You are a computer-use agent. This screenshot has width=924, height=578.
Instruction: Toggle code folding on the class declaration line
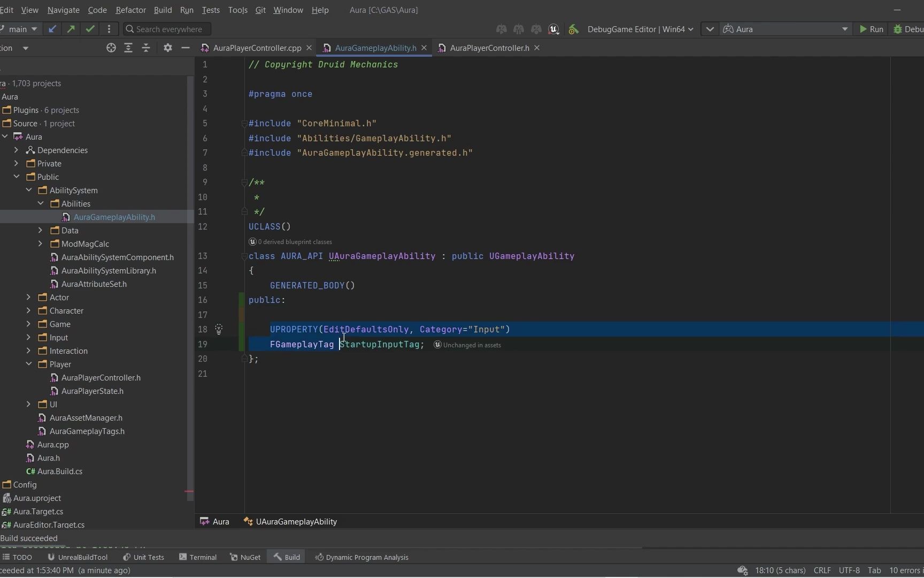(x=244, y=256)
